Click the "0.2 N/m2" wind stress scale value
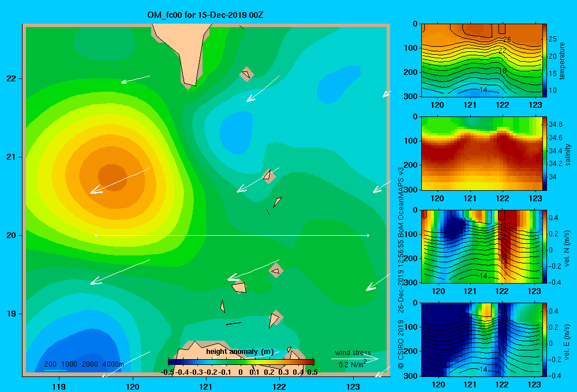This screenshot has width=577, height=392. pyautogui.click(x=352, y=364)
